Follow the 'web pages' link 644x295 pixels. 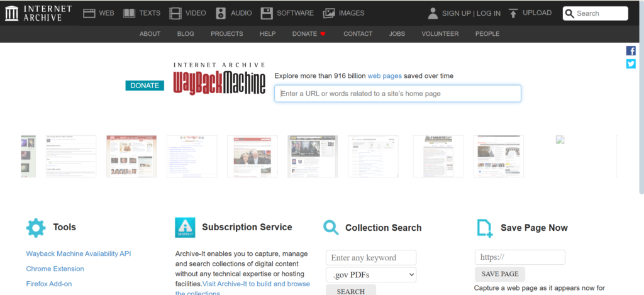click(x=384, y=75)
